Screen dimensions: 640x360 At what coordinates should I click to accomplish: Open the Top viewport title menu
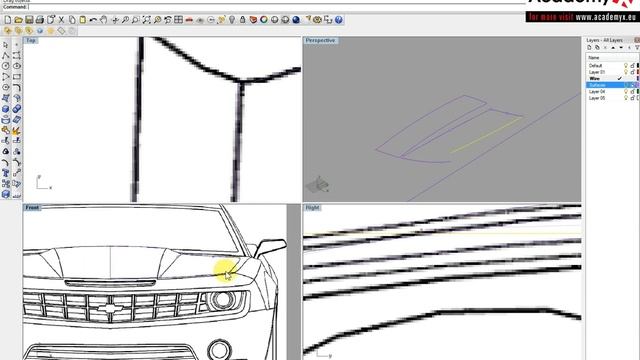pos(31,40)
